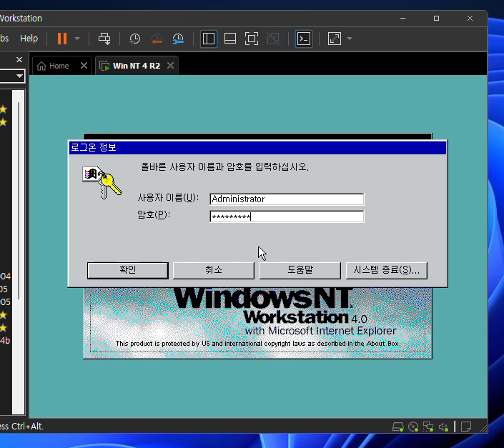Image resolution: width=504 pixels, height=448 pixels.
Task: Close the library side panel
Action: click(19, 60)
